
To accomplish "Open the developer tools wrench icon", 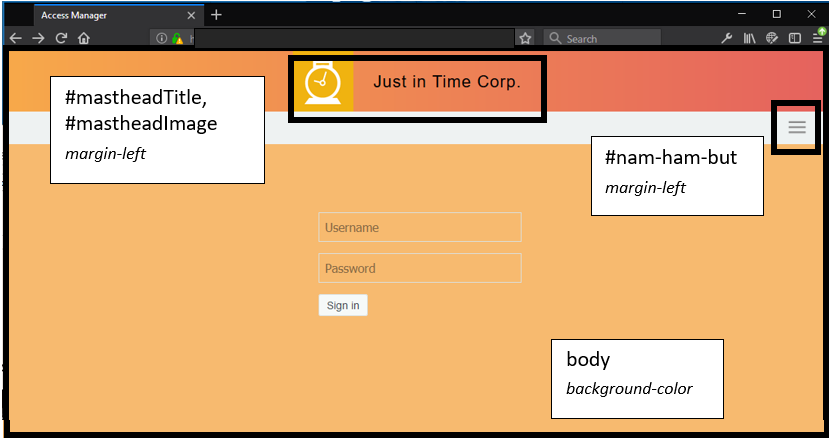I will pos(726,38).
